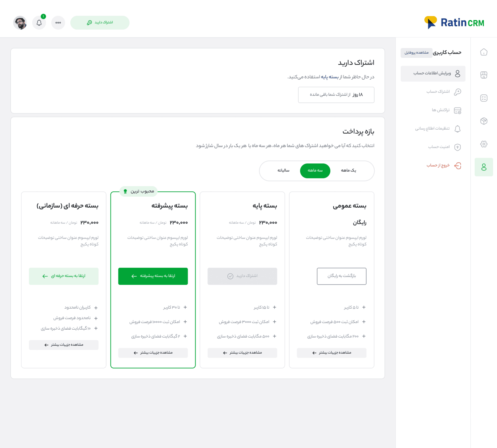This screenshot has width=497, height=448.
Task: Select سالیانه billing period
Action: tap(283, 171)
